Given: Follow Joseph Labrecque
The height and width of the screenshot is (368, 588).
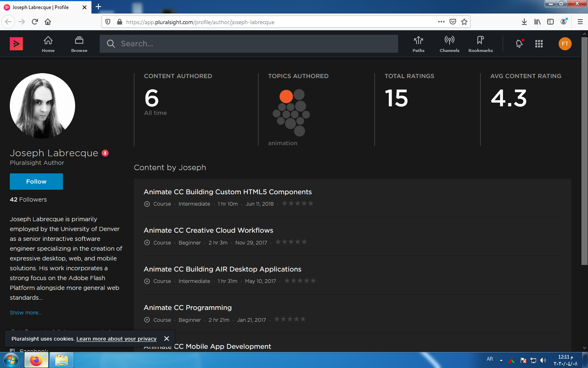Looking at the screenshot, I should (36, 182).
